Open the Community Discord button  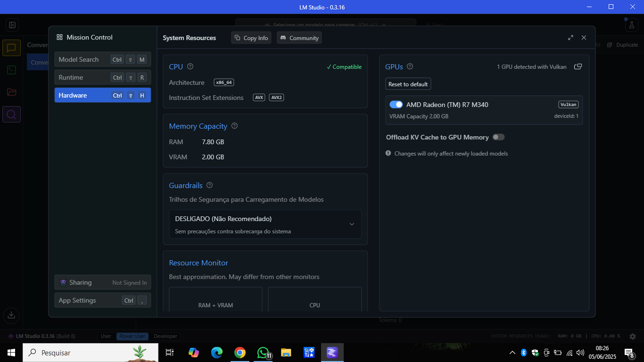pyautogui.click(x=299, y=38)
